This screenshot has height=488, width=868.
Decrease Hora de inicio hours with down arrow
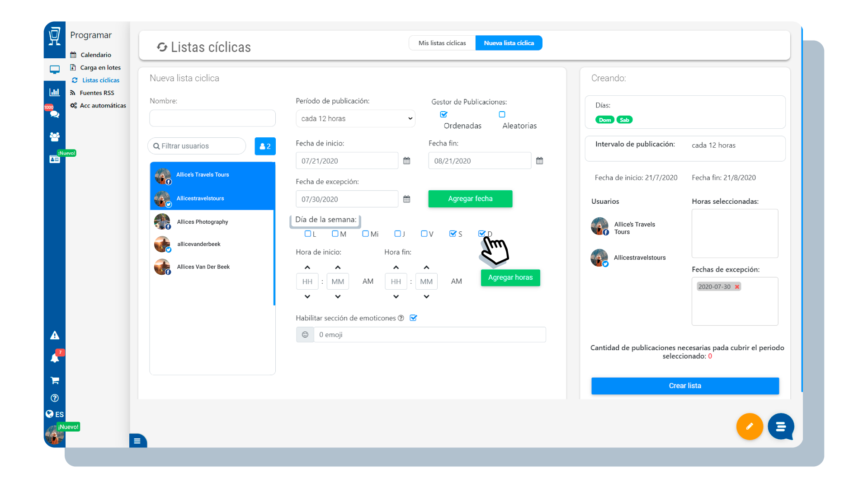coord(307,296)
